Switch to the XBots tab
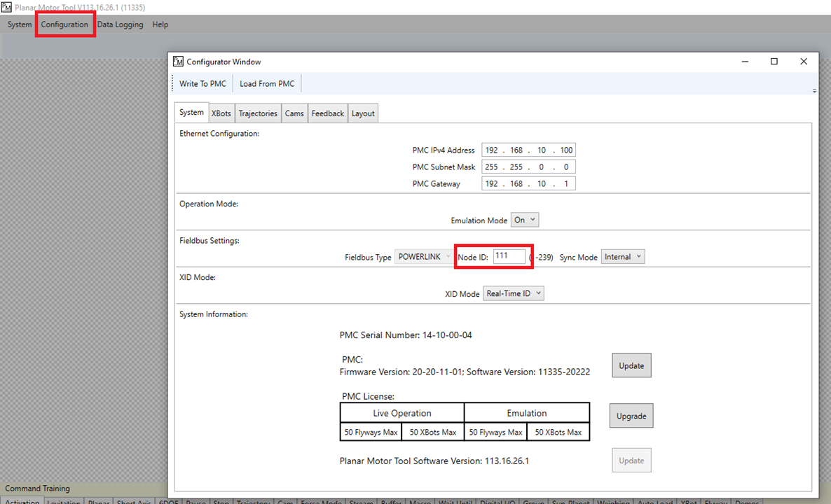The width and height of the screenshot is (831, 504). click(x=221, y=113)
